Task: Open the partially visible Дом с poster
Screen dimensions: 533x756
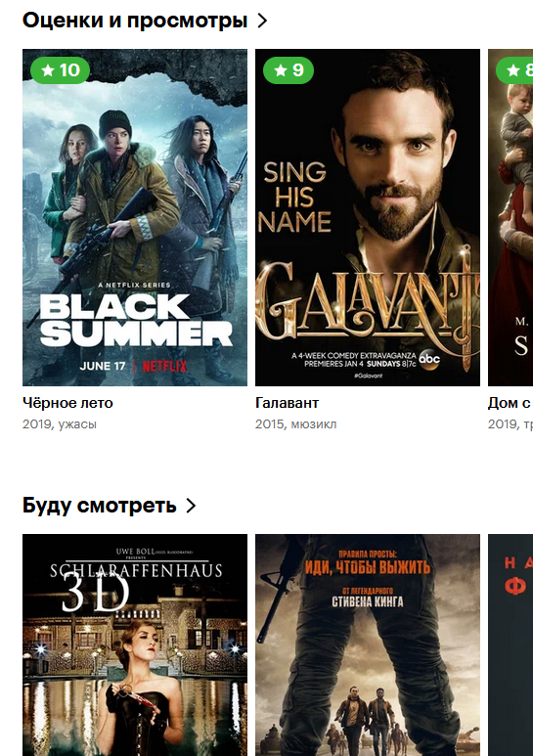Action: pyautogui.click(x=511, y=217)
